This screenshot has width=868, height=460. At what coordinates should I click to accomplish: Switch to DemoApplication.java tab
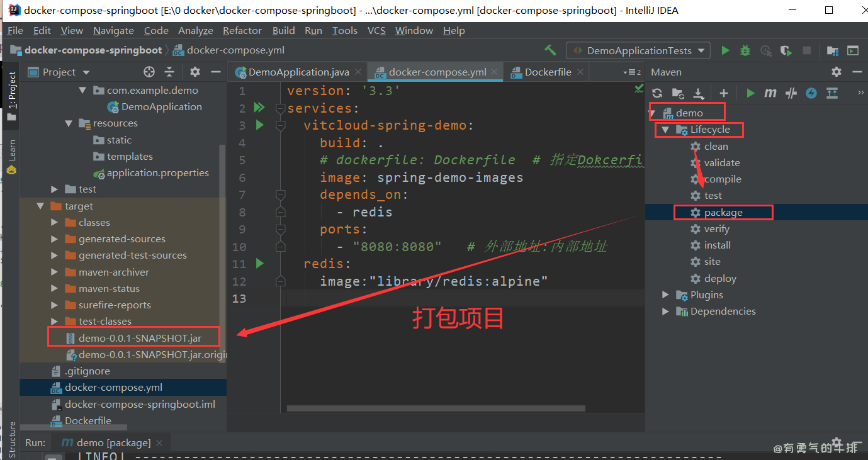click(298, 72)
